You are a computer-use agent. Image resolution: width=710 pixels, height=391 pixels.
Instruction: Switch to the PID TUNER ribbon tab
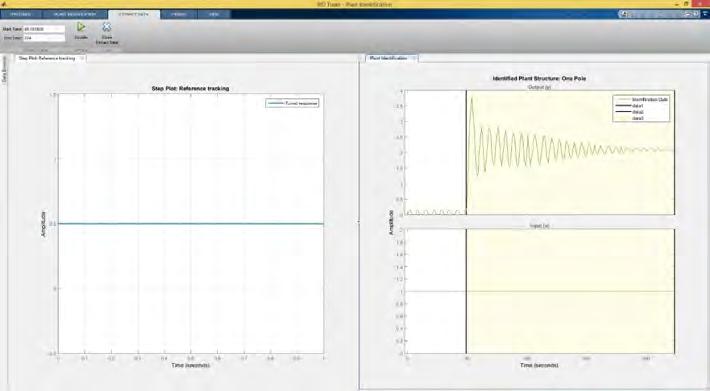(x=21, y=14)
